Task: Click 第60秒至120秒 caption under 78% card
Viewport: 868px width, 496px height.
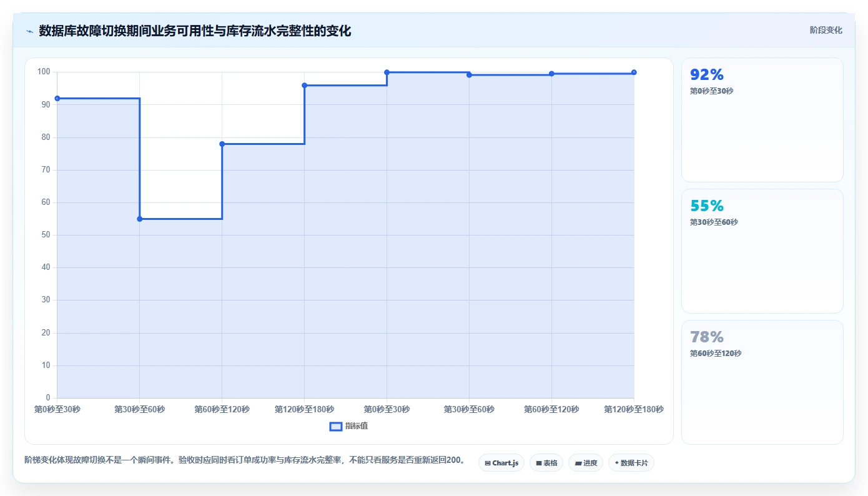Action: tap(716, 354)
